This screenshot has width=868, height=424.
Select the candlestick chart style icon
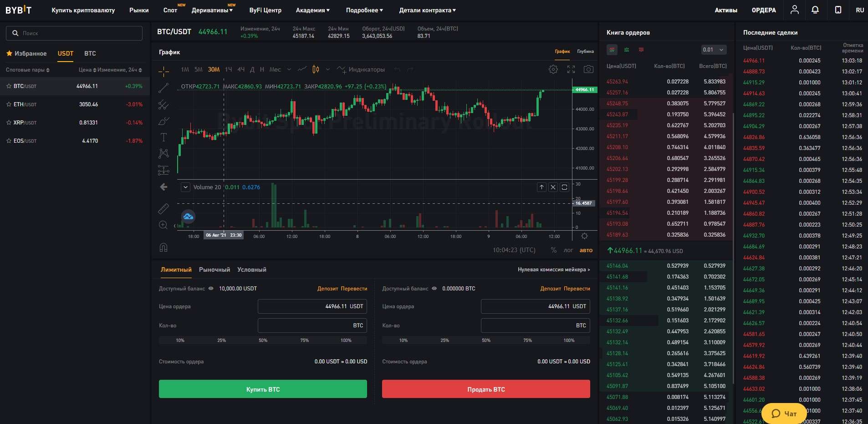click(316, 69)
